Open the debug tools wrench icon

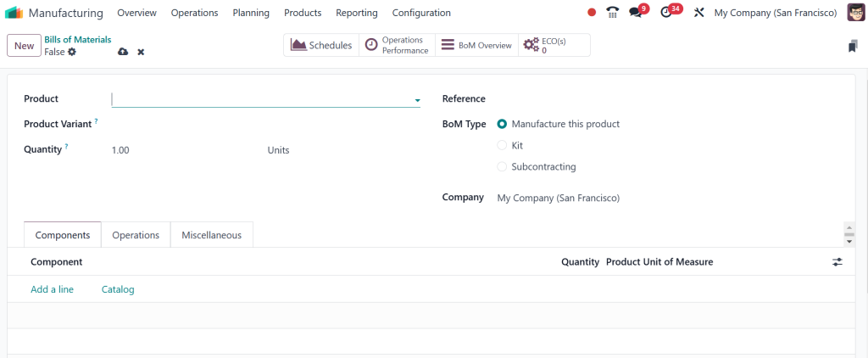pos(698,12)
